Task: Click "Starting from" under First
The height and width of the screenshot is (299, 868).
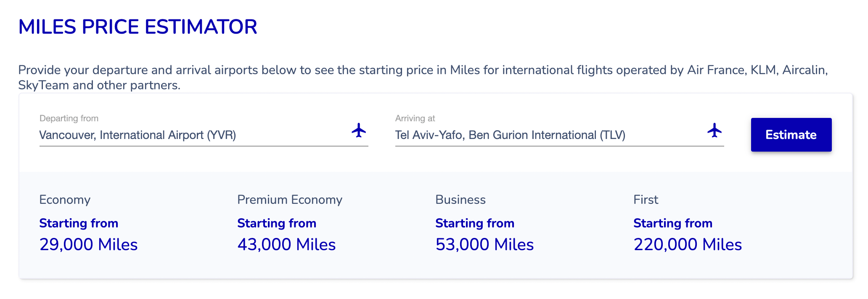Action: point(673,223)
